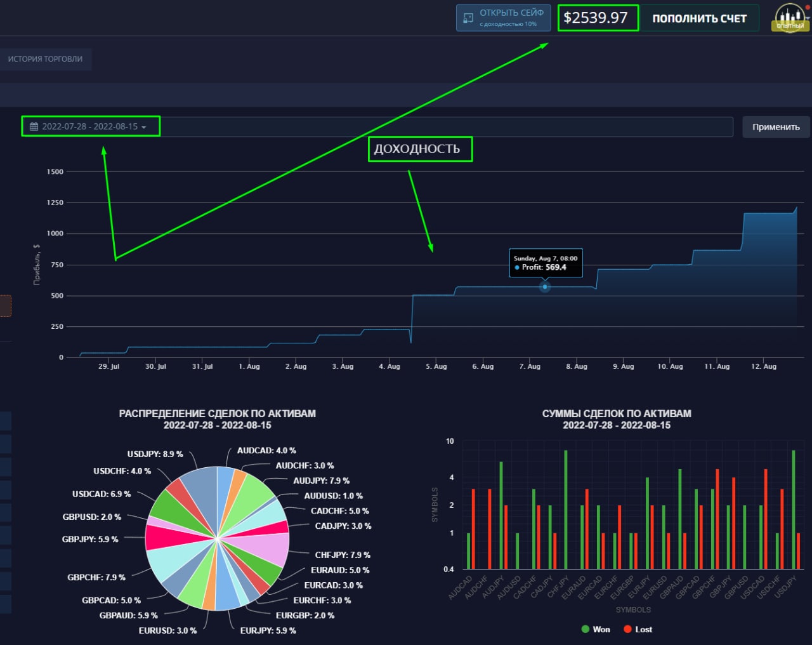812x645 pixels.
Task: Toggle the Won series legend
Action: coord(596,629)
